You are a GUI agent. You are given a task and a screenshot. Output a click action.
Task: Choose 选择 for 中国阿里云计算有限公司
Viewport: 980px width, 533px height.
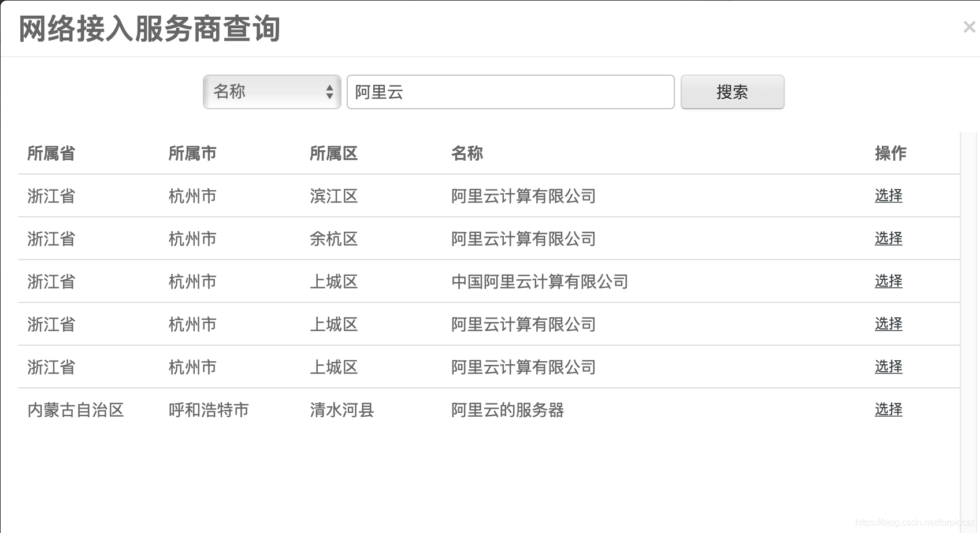pyautogui.click(x=888, y=282)
